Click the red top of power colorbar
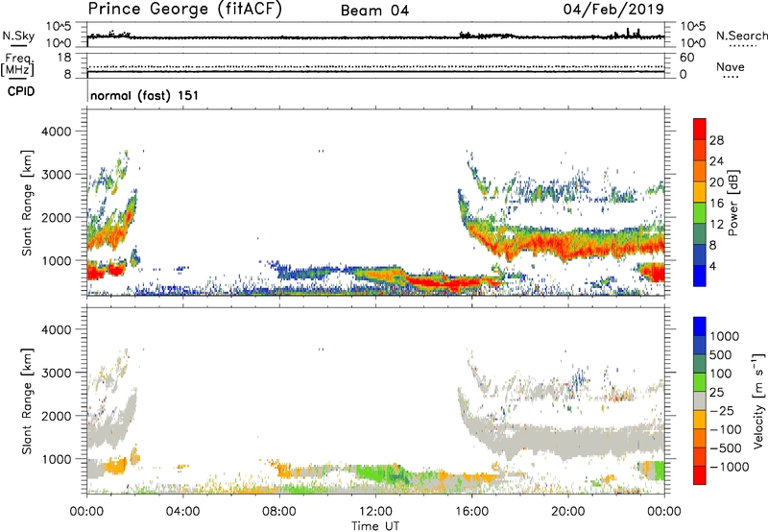The height and width of the screenshot is (532, 768). point(700,129)
